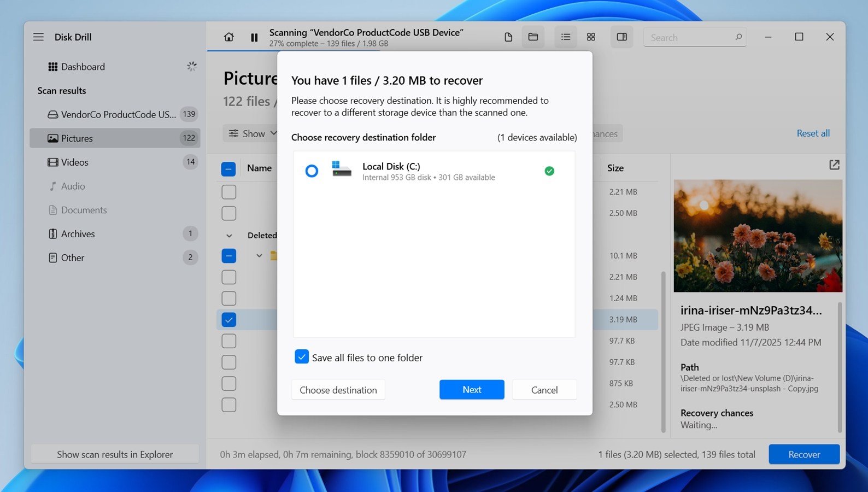Switch to file view icon
Image resolution: width=868 pixels, height=492 pixels.
[x=508, y=37]
